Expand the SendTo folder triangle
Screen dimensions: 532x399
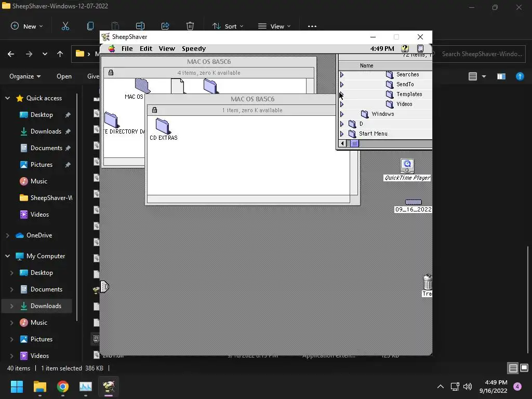[x=342, y=85]
